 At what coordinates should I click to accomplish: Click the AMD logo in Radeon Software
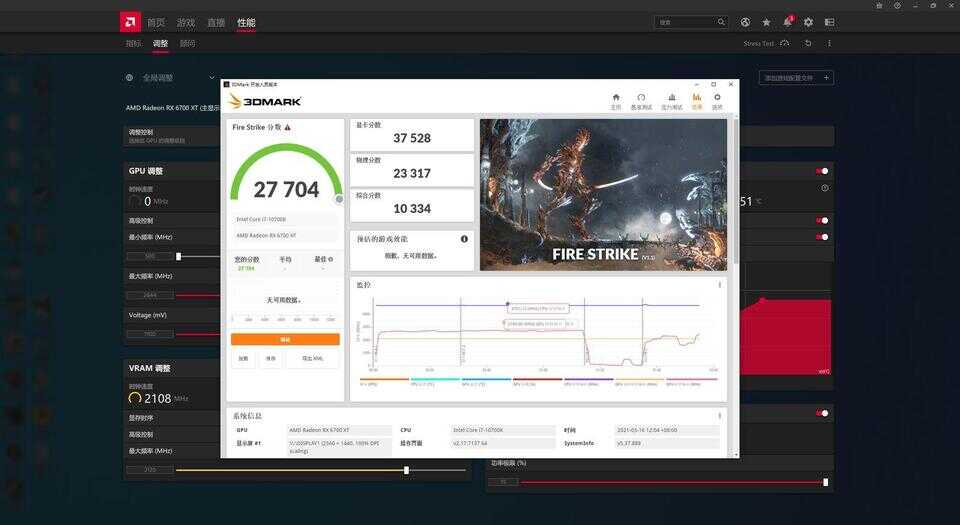pos(130,22)
